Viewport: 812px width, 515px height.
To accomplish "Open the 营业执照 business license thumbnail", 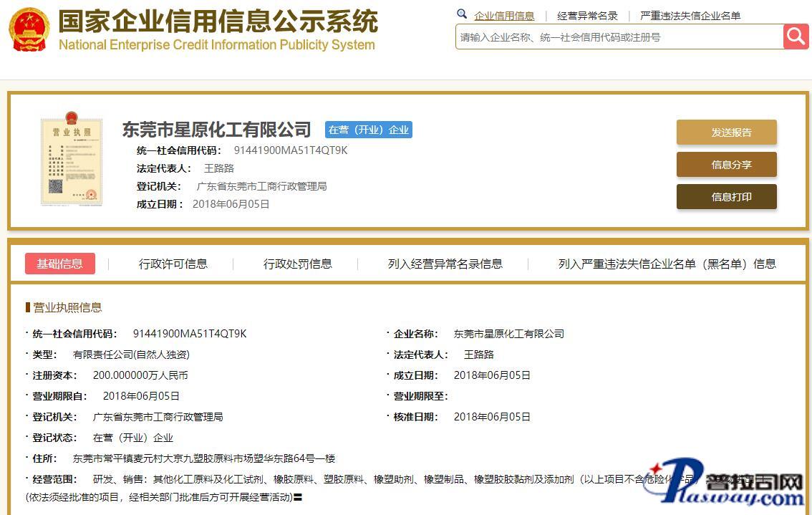I will [72, 159].
